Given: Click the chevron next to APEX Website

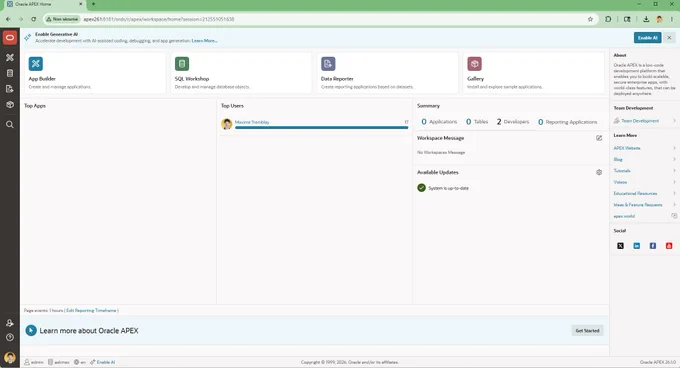Looking at the screenshot, I should [x=674, y=148].
